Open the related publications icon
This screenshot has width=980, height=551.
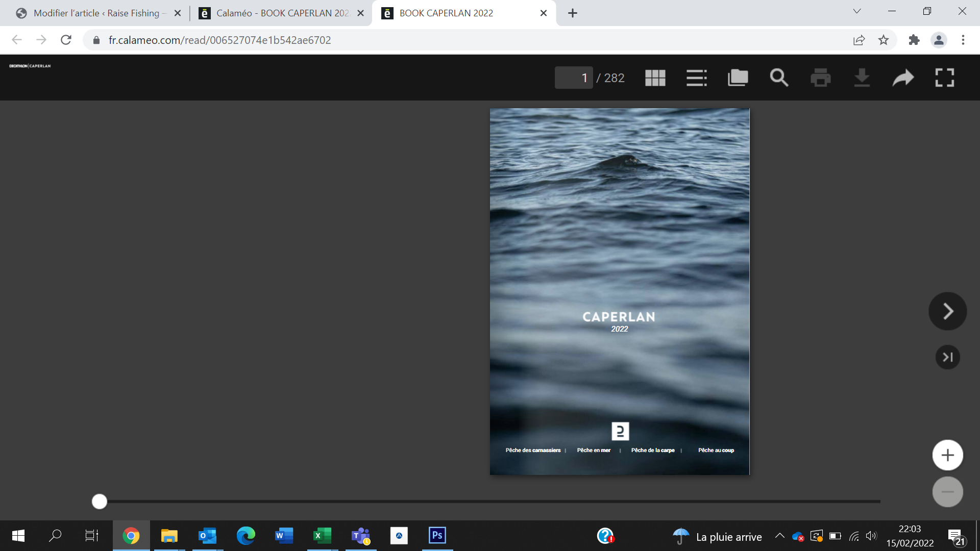738,78
